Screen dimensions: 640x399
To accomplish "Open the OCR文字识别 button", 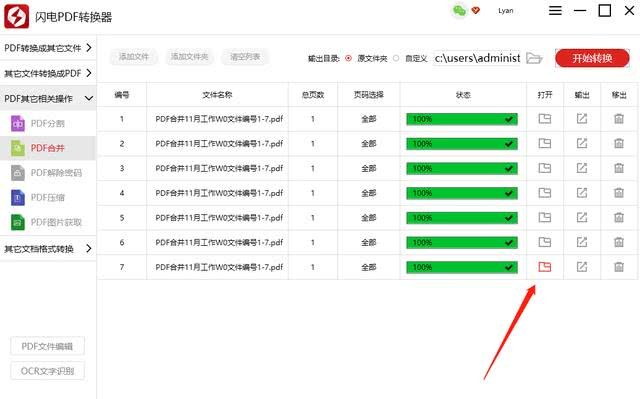I will [47, 371].
